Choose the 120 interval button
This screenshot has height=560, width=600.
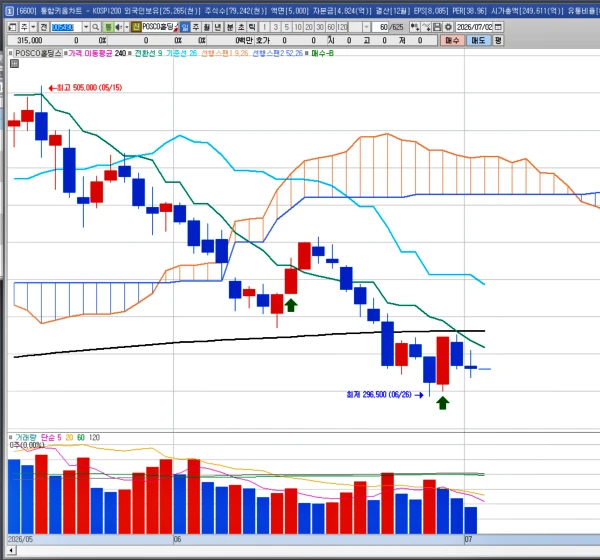click(x=342, y=27)
